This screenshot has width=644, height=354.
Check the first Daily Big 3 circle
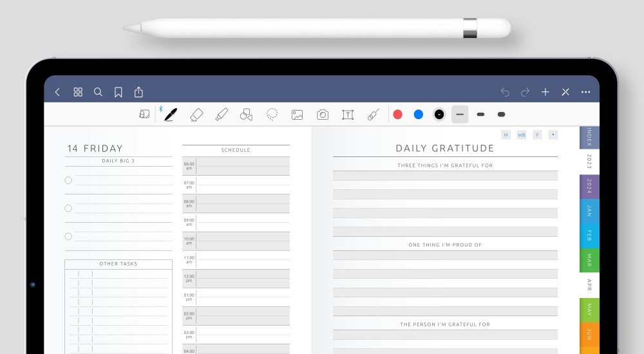click(68, 180)
